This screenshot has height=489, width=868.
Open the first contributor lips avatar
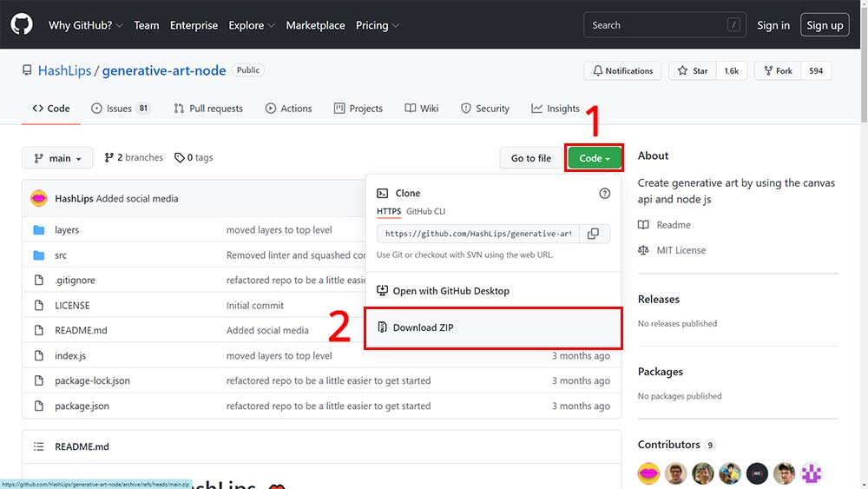648,473
